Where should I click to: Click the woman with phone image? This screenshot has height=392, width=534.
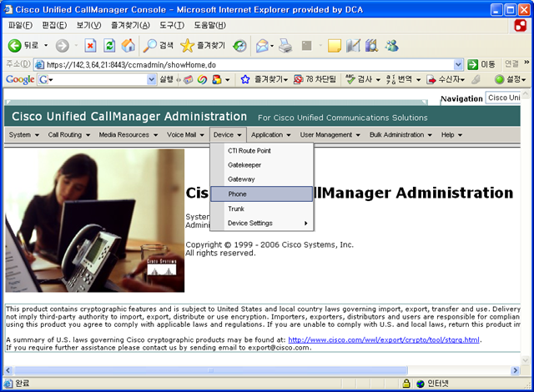pyautogui.click(x=94, y=220)
